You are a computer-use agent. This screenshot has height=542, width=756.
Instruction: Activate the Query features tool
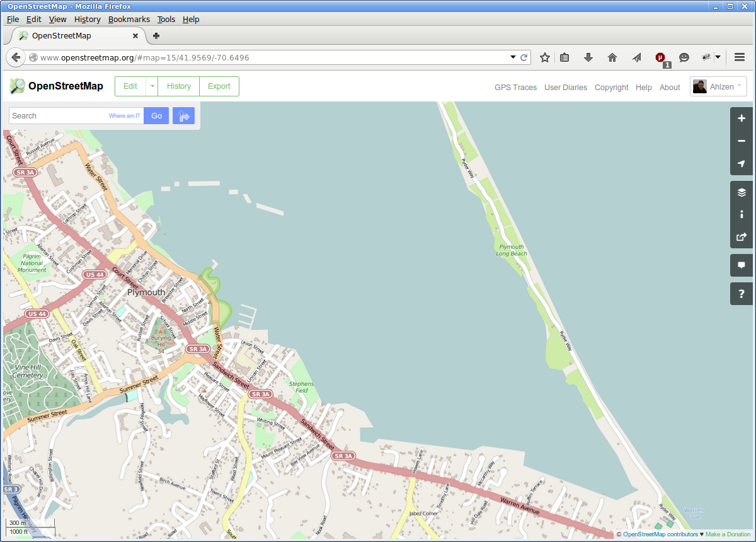(742, 294)
